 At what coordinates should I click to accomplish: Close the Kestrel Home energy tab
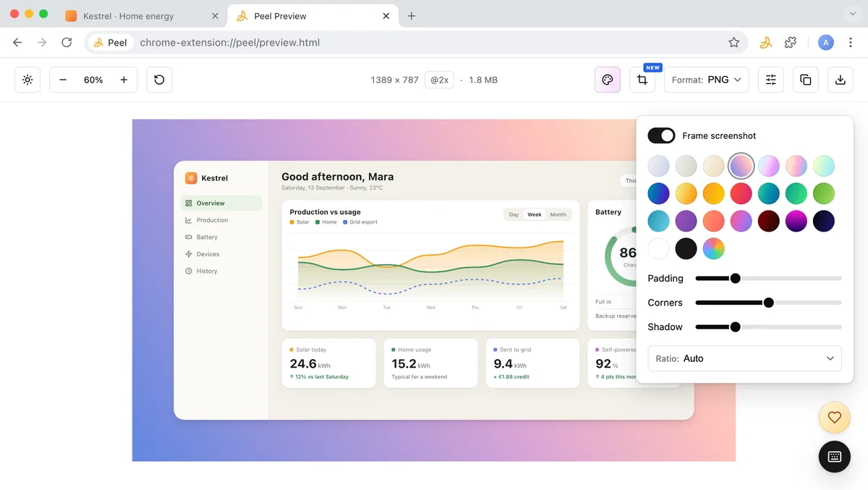[215, 16]
